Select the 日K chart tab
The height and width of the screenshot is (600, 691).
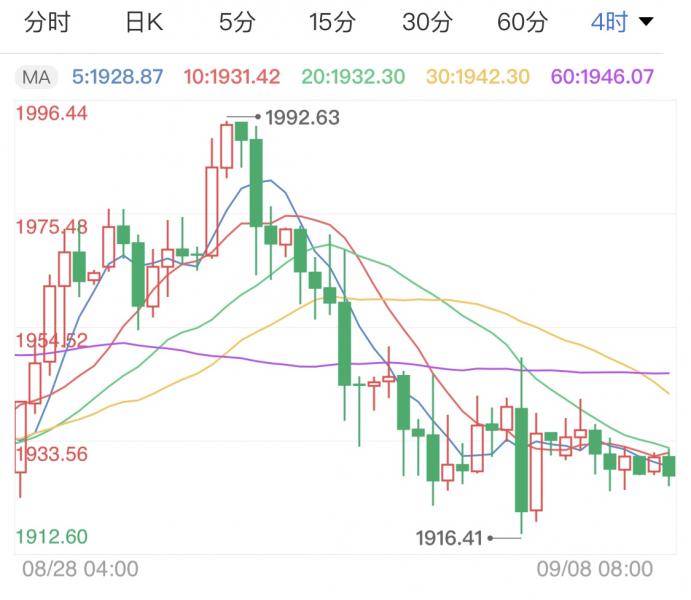click(x=144, y=22)
